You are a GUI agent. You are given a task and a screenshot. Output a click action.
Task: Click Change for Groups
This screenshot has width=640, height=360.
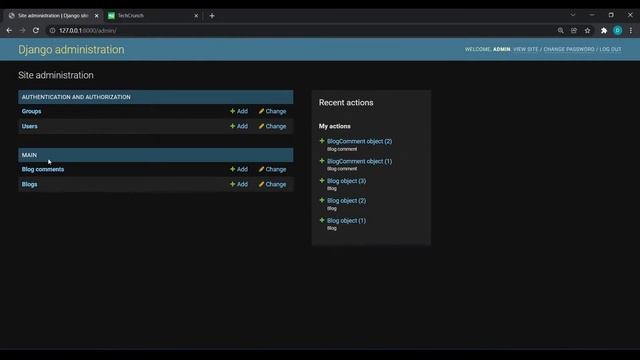click(x=272, y=111)
